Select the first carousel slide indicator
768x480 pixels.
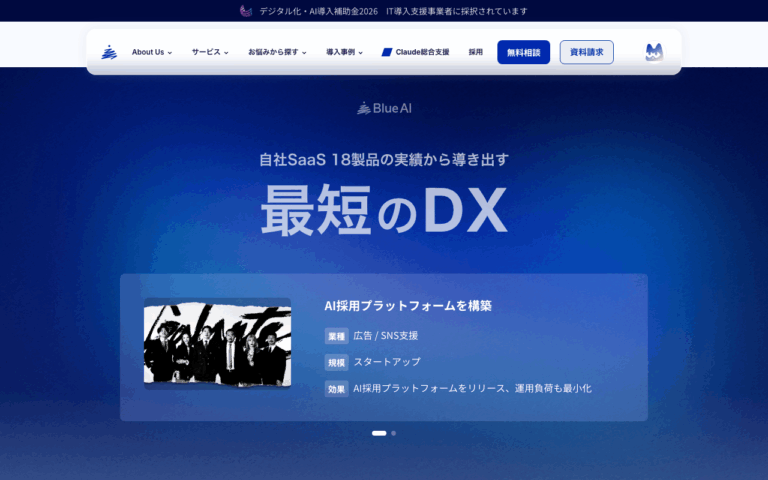coord(379,433)
